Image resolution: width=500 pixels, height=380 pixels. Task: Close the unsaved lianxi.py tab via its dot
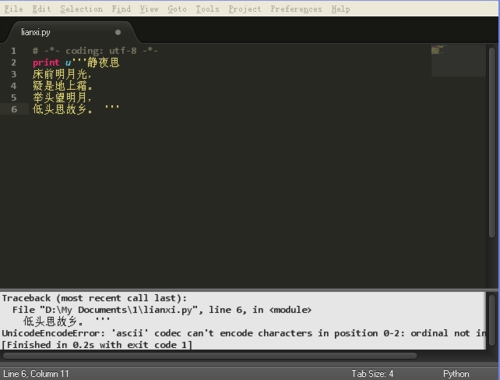[x=118, y=32]
